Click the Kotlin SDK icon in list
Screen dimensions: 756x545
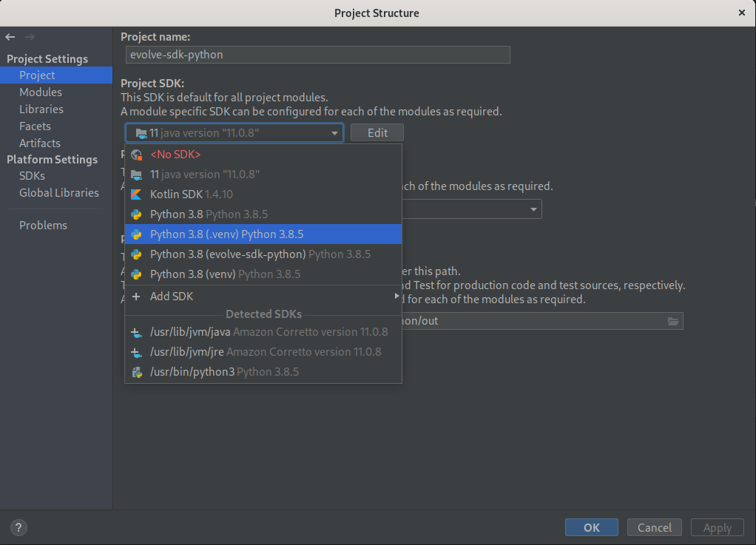tap(136, 194)
